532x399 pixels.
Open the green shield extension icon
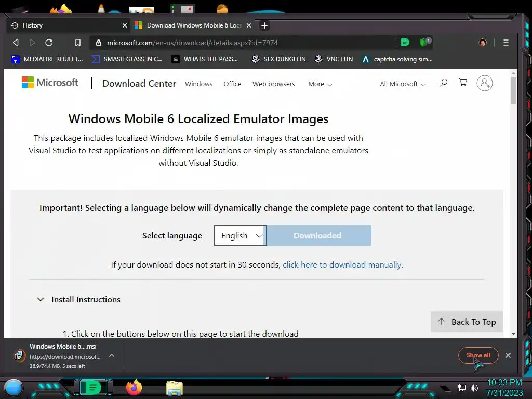(424, 43)
